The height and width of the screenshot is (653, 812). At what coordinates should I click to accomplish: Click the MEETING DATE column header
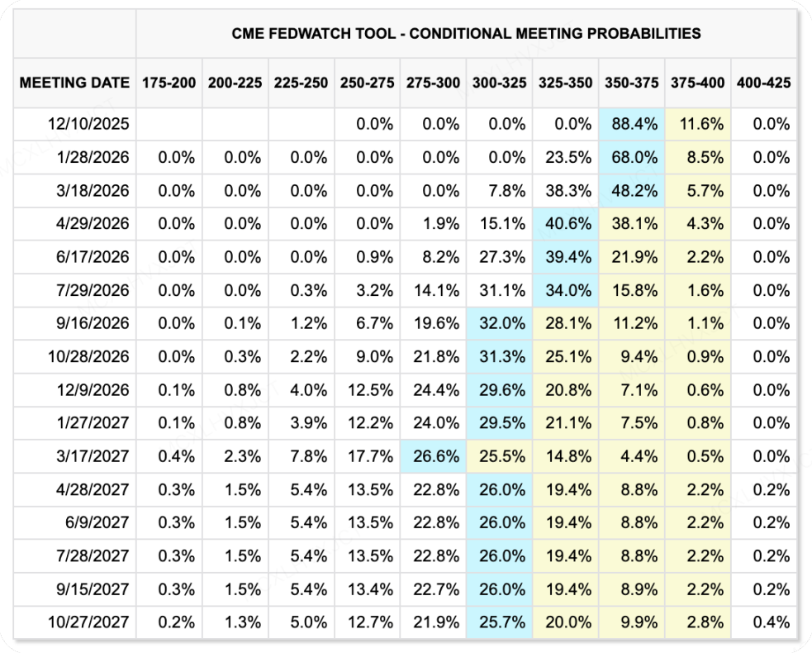tap(74, 83)
